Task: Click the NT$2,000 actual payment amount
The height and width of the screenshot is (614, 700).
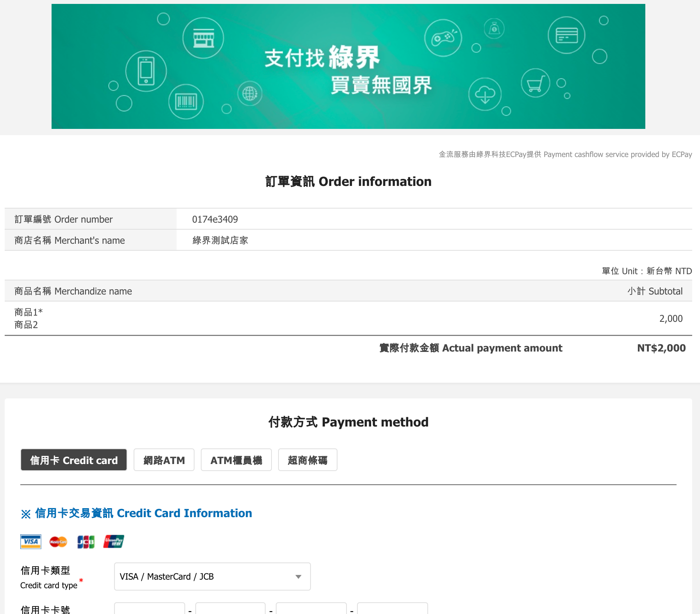Action: 661,348
